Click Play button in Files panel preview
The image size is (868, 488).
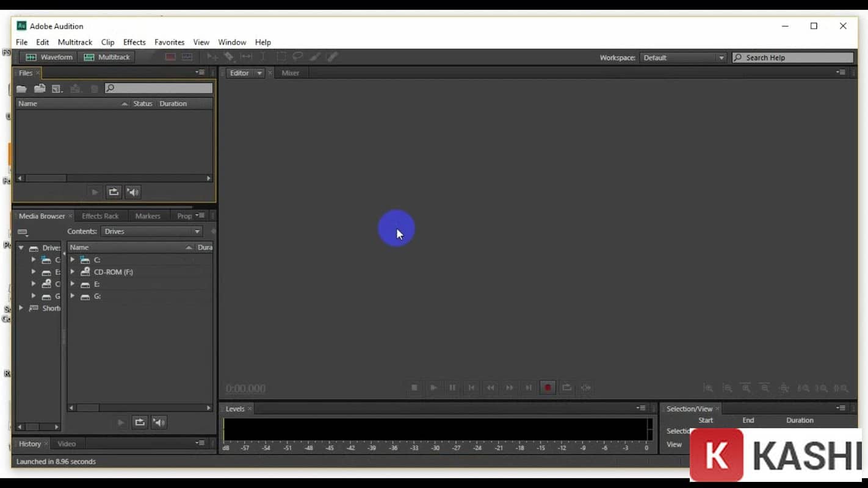pos(95,192)
